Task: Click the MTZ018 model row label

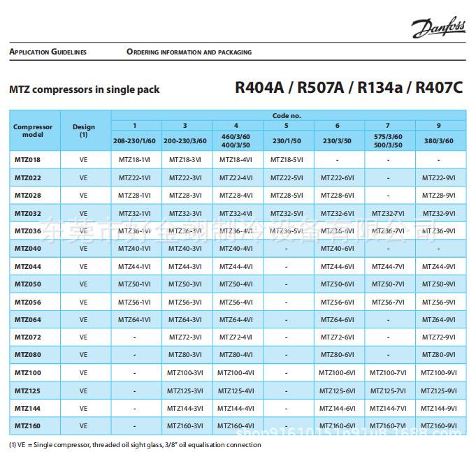Action: click(28, 160)
